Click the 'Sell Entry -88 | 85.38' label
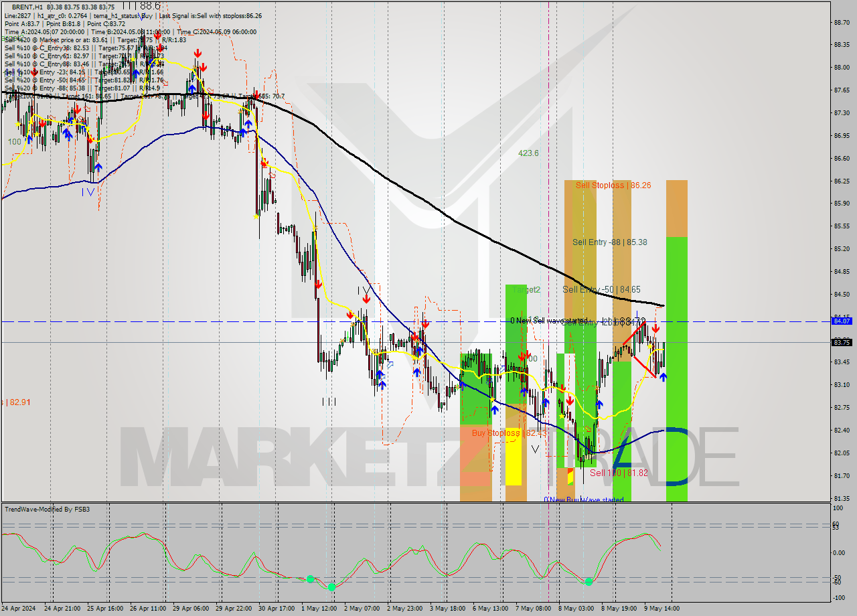 click(610, 242)
